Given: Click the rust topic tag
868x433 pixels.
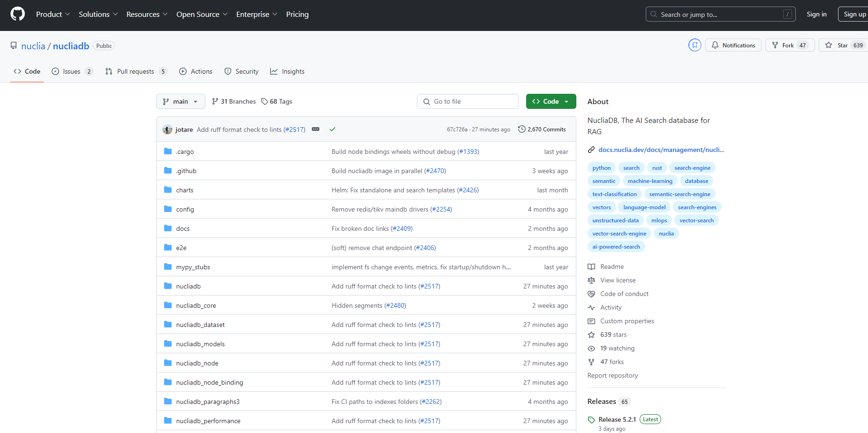Looking at the screenshot, I should tap(657, 167).
